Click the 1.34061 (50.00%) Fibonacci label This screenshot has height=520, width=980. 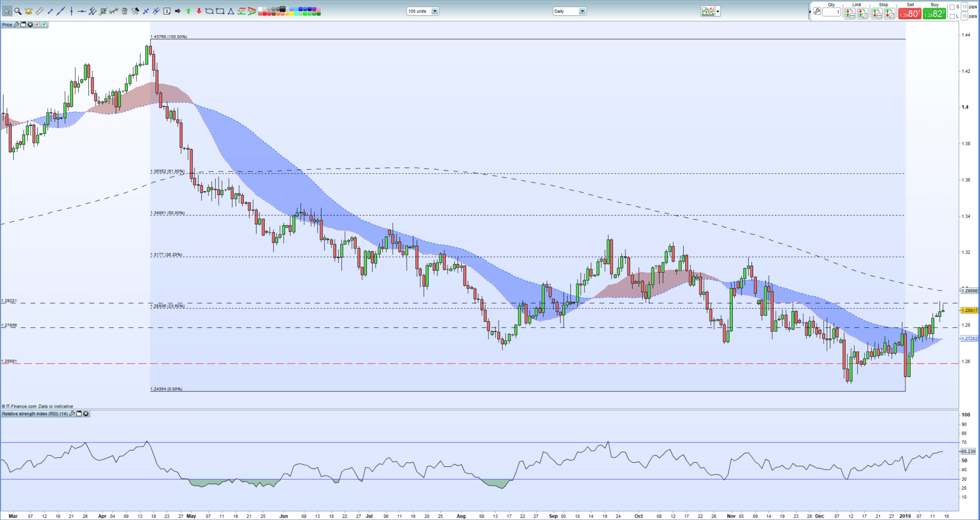pos(168,213)
